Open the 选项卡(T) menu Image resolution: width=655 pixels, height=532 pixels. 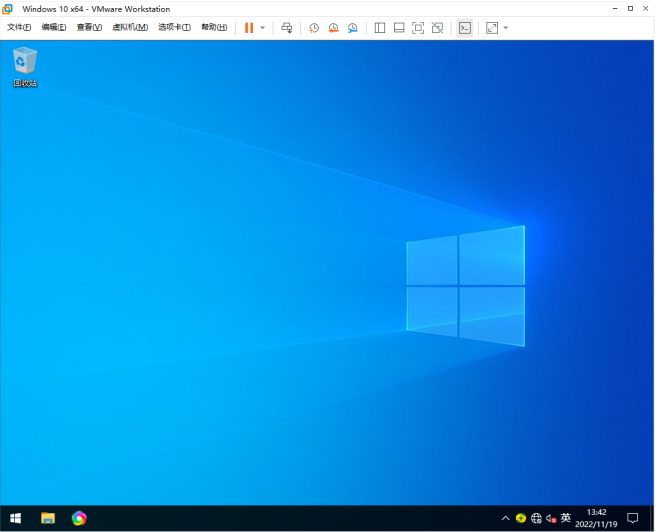pos(175,28)
